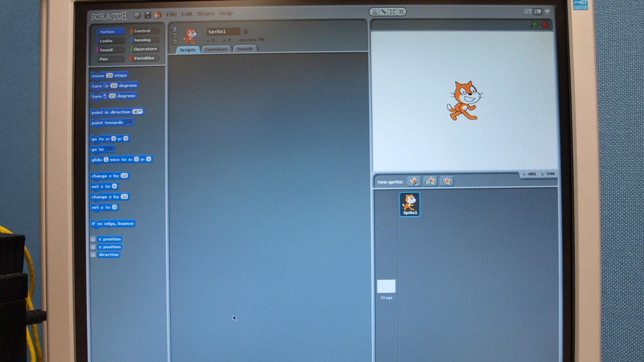Click the red stop sign button
Viewport: 644px width, 362px height.
coord(545,25)
